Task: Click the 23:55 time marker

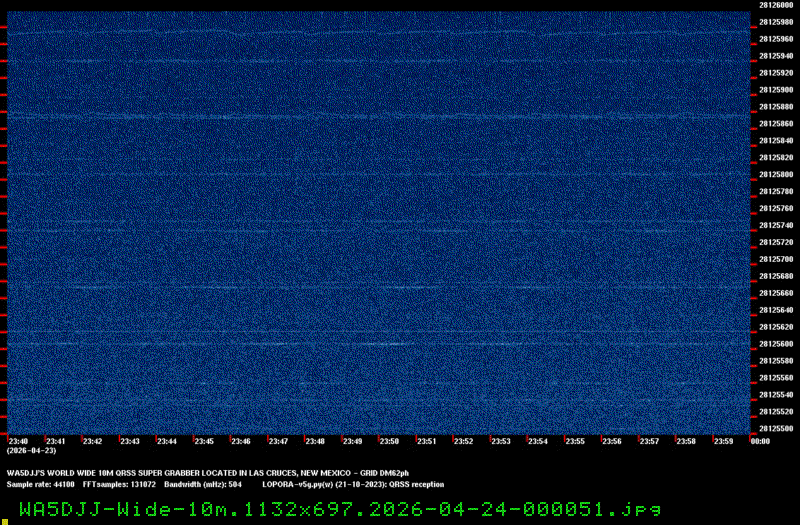Action: click(x=574, y=441)
